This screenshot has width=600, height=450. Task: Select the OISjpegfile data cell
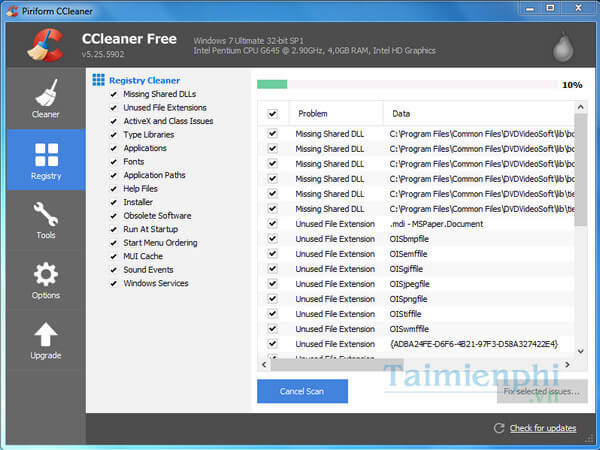[409, 284]
